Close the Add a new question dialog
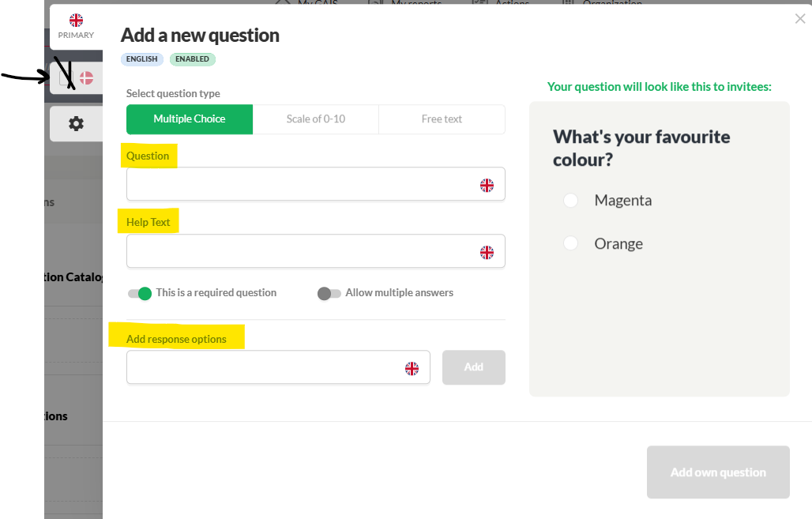 point(799,19)
